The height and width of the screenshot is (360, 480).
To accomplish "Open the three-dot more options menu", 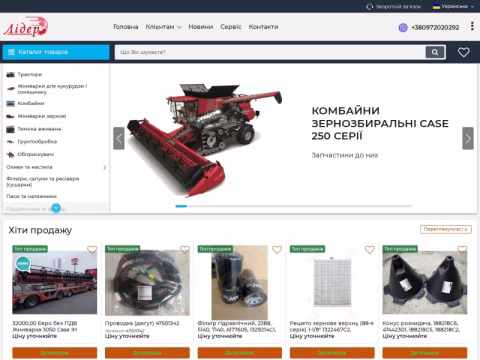I will click(472, 26).
